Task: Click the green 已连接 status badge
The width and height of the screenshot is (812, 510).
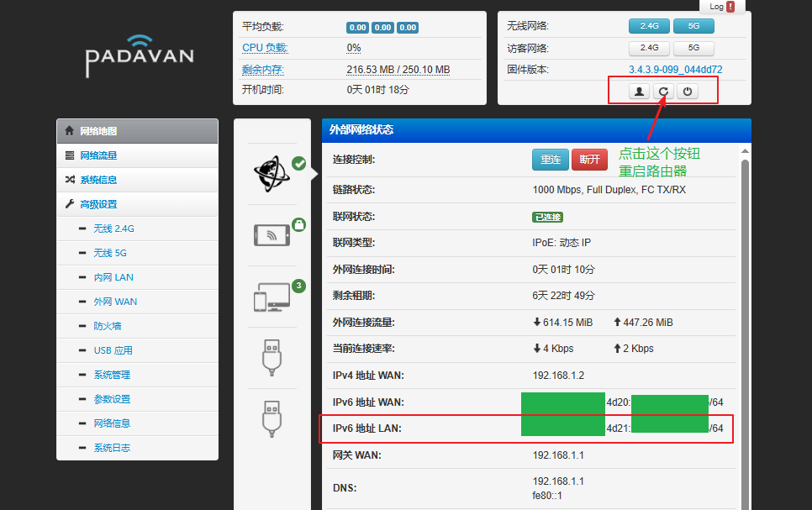Action: pos(547,217)
